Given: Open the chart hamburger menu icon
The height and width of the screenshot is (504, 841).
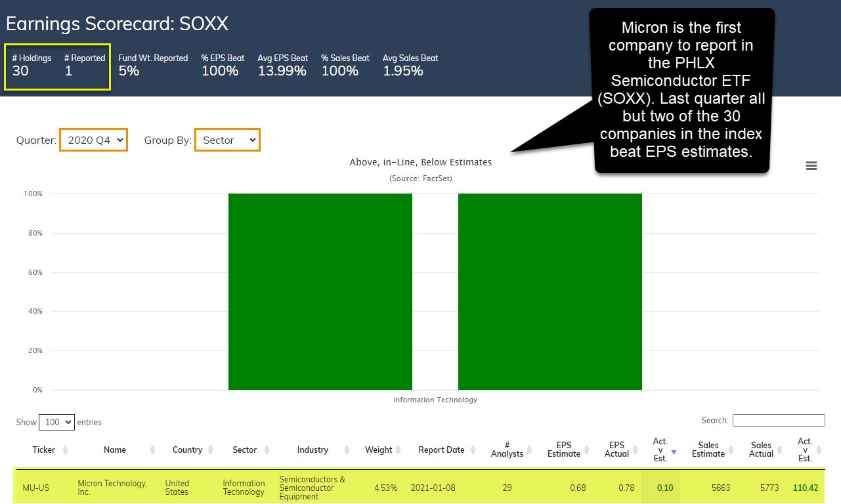Looking at the screenshot, I should click(811, 166).
